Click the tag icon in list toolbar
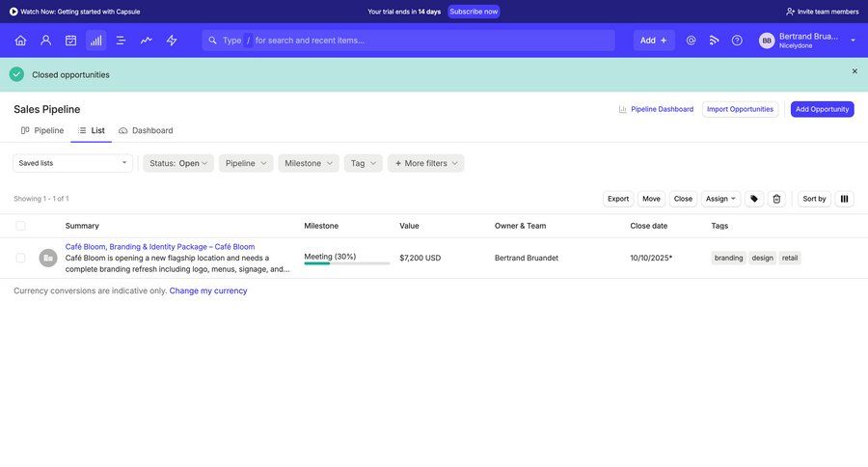This screenshot has width=868, height=467. tap(754, 199)
